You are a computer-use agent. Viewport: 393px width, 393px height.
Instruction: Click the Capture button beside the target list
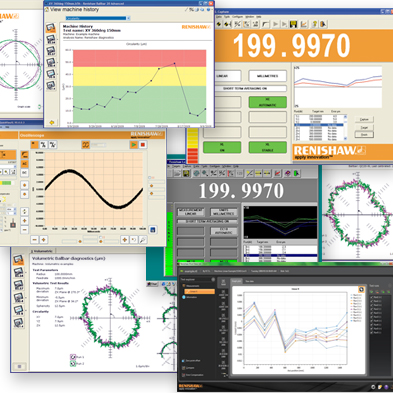(364, 119)
